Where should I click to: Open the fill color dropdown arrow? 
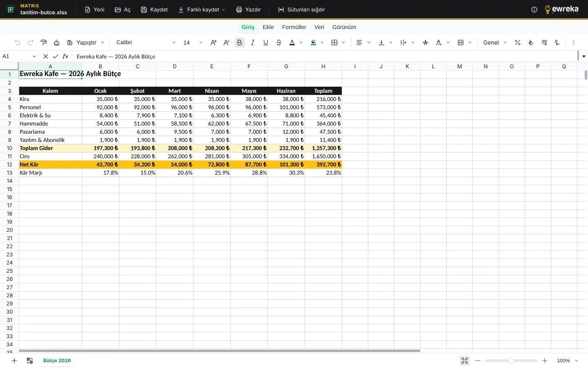(322, 43)
